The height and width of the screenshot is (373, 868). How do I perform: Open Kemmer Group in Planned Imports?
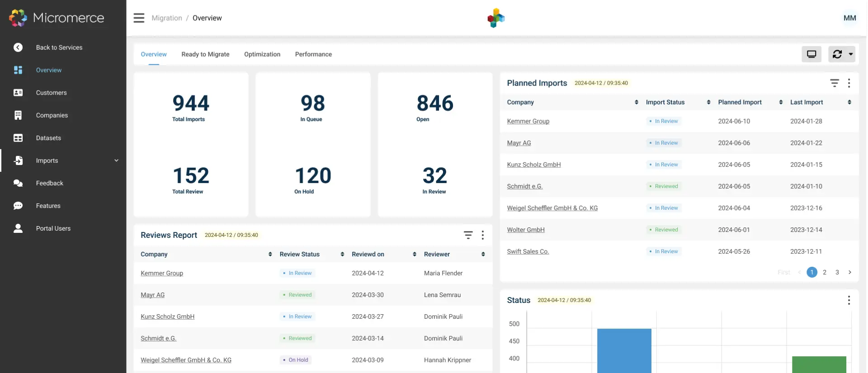528,121
